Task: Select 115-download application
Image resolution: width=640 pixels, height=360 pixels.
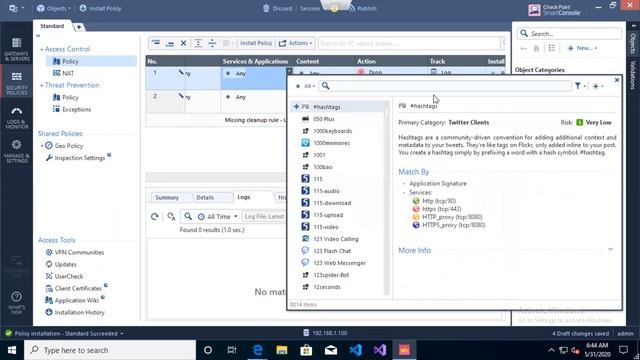Action: (338, 203)
